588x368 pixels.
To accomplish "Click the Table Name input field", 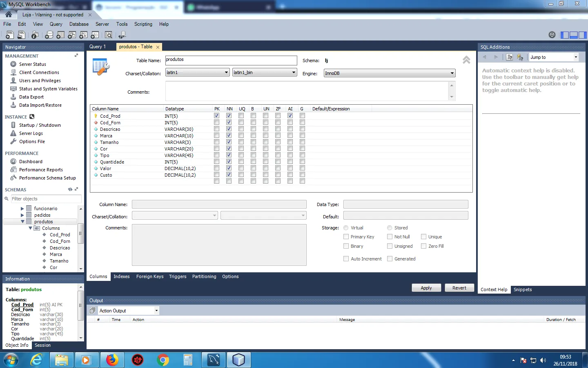I will click(x=231, y=60).
